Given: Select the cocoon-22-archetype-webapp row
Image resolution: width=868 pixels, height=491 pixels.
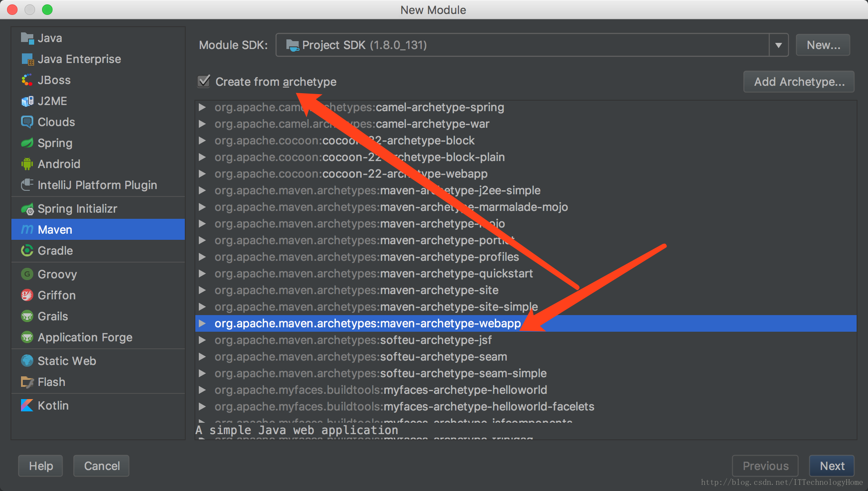Looking at the screenshot, I should click(x=526, y=174).
